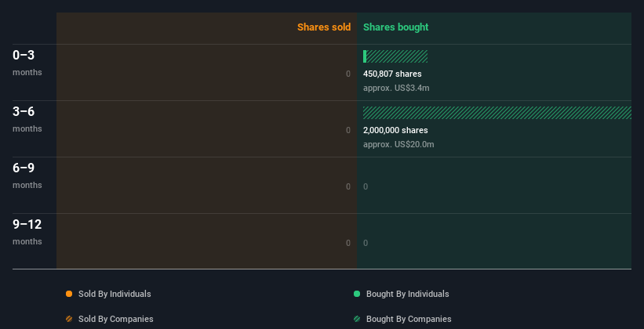Click the striped bar for 3–6 months
The width and height of the screenshot is (644, 329).
click(497, 113)
